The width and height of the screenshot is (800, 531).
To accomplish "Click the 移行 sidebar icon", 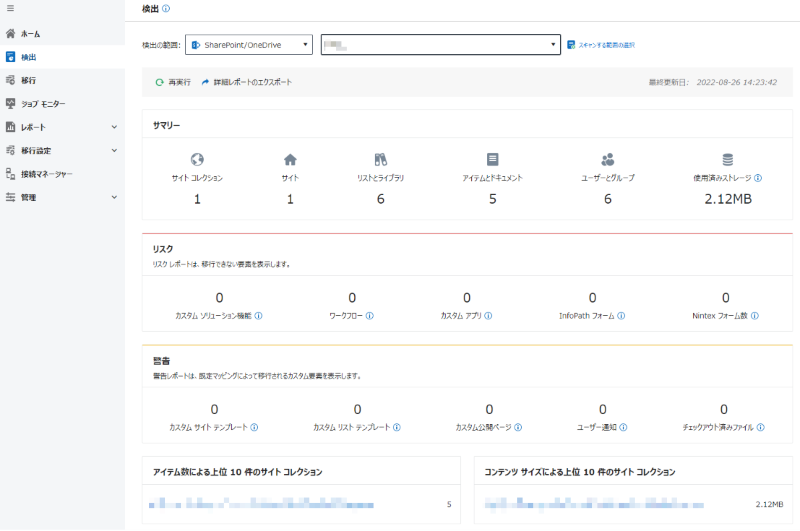I will pos(10,80).
